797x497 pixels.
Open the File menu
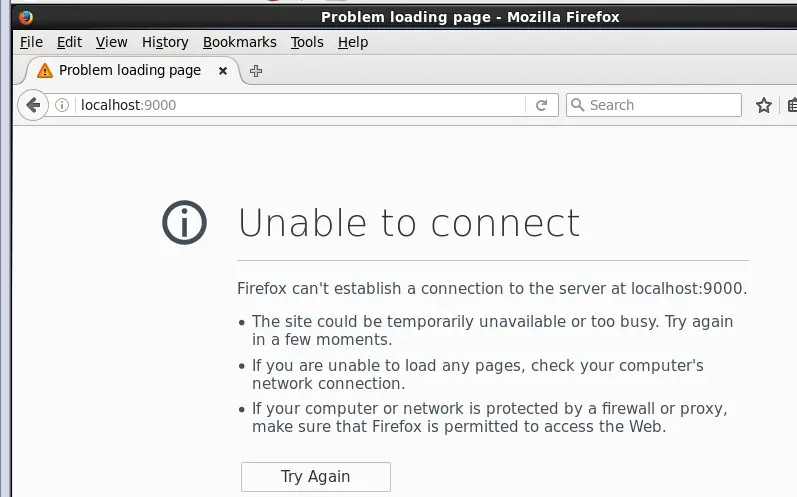pos(31,42)
